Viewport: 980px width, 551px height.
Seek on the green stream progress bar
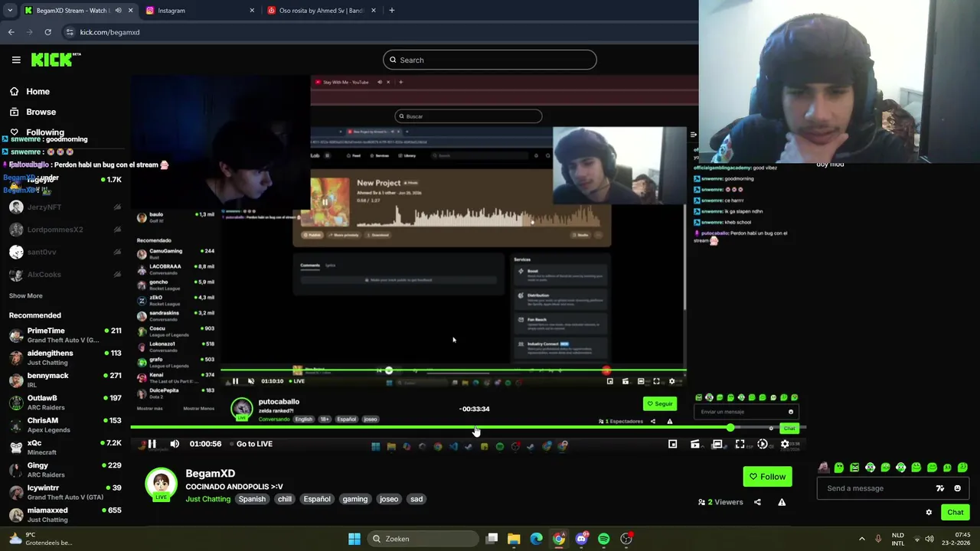(x=467, y=428)
